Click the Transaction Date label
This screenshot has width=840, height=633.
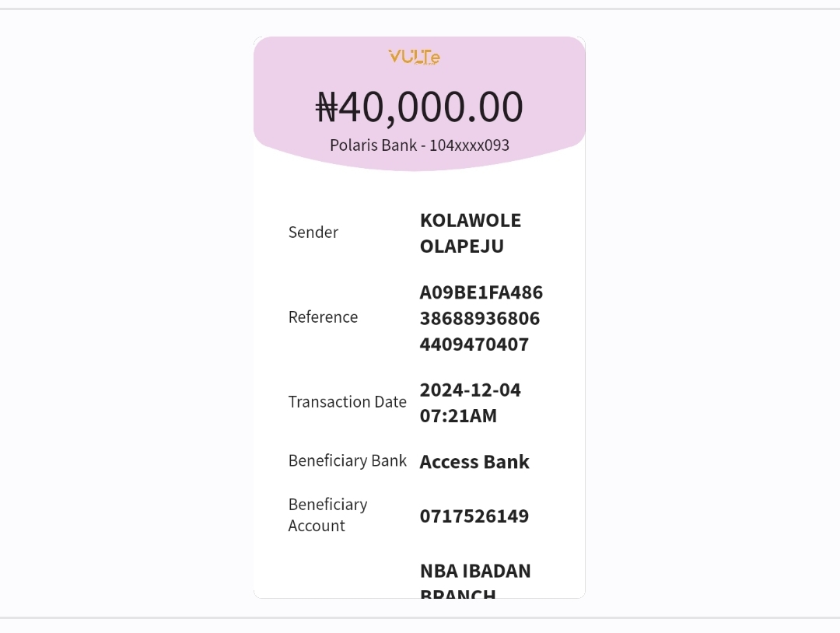point(347,401)
